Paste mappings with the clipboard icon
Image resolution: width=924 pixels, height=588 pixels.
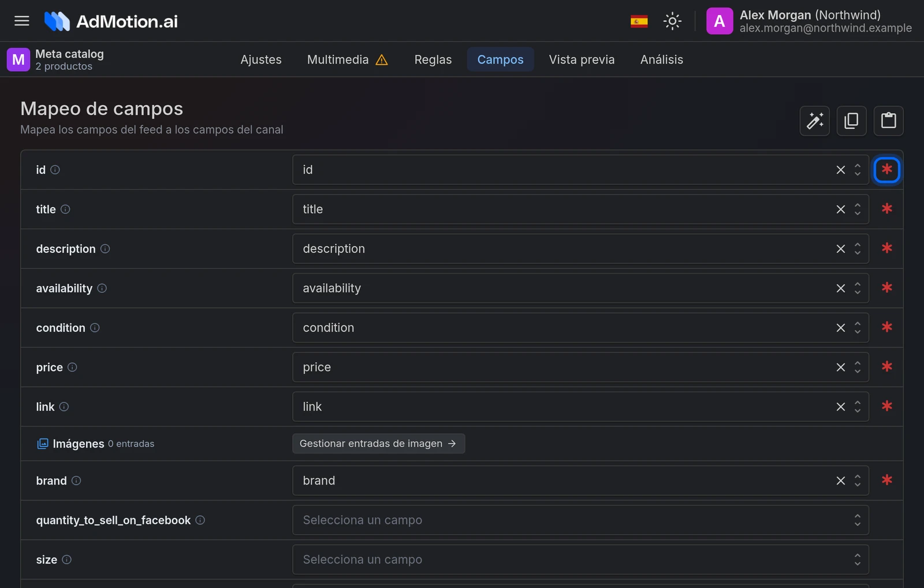pyautogui.click(x=888, y=121)
